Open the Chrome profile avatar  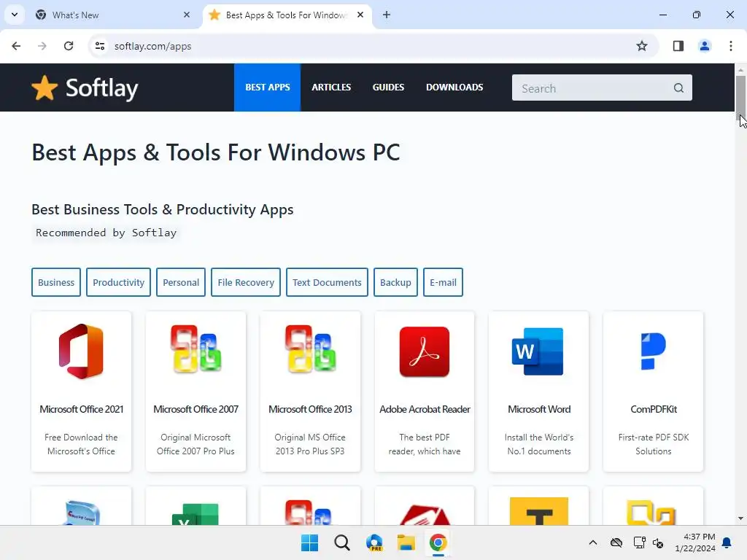(704, 46)
